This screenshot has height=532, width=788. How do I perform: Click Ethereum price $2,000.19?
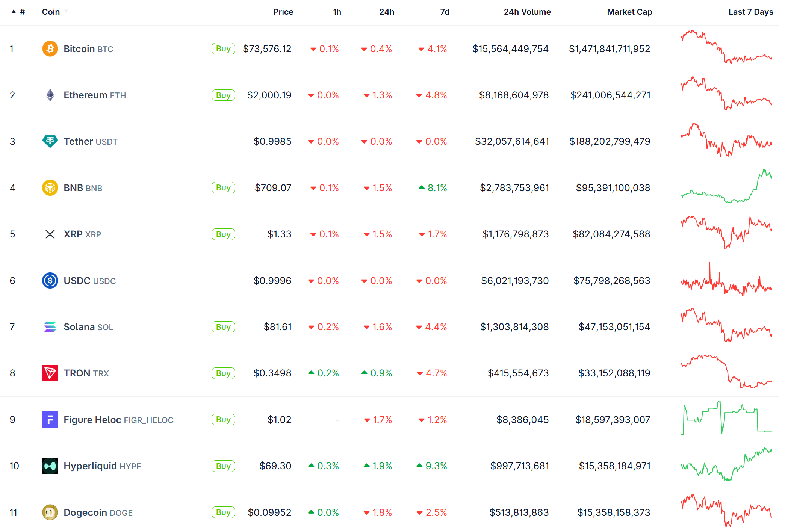pos(269,95)
